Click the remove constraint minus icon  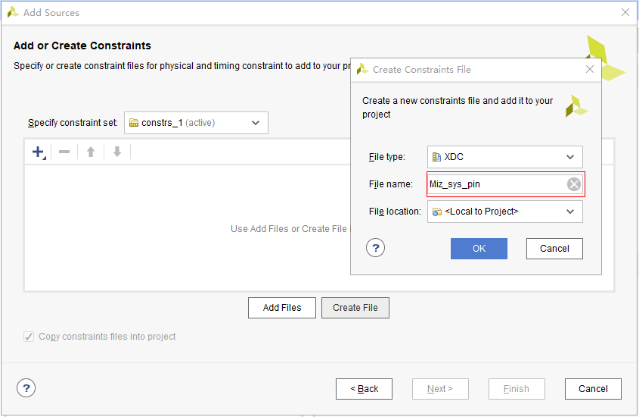point(64,152)
